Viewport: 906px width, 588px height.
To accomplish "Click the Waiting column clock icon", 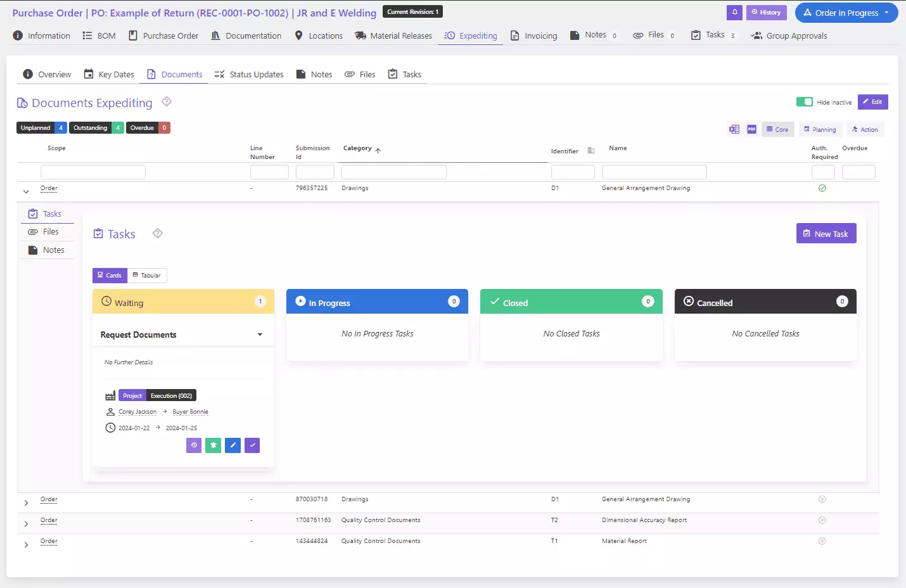I will pos(106,302).
